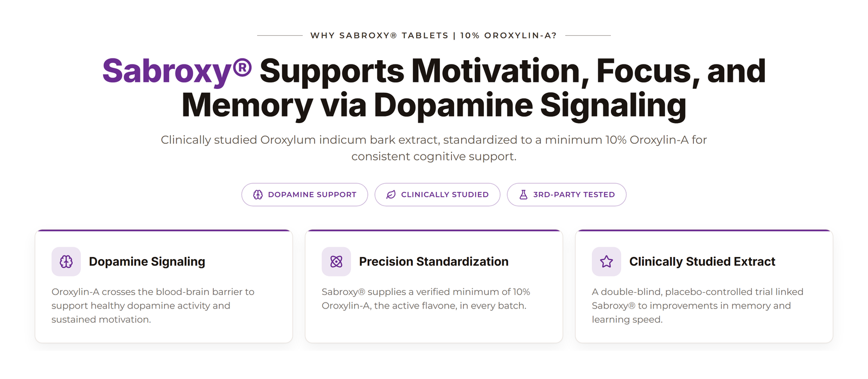Open the Precision Standardization card heading
The image size is (868, 379).
point(434,262)
